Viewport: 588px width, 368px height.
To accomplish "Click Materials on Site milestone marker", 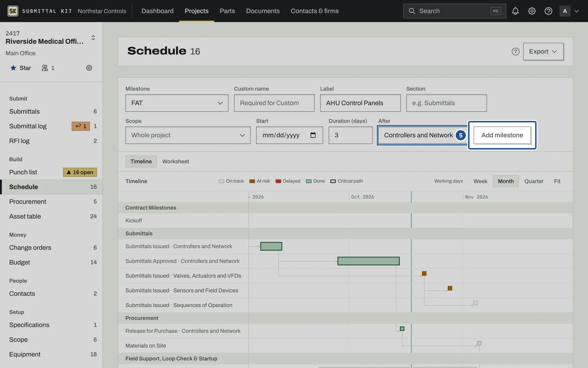I will coord(479,343).
